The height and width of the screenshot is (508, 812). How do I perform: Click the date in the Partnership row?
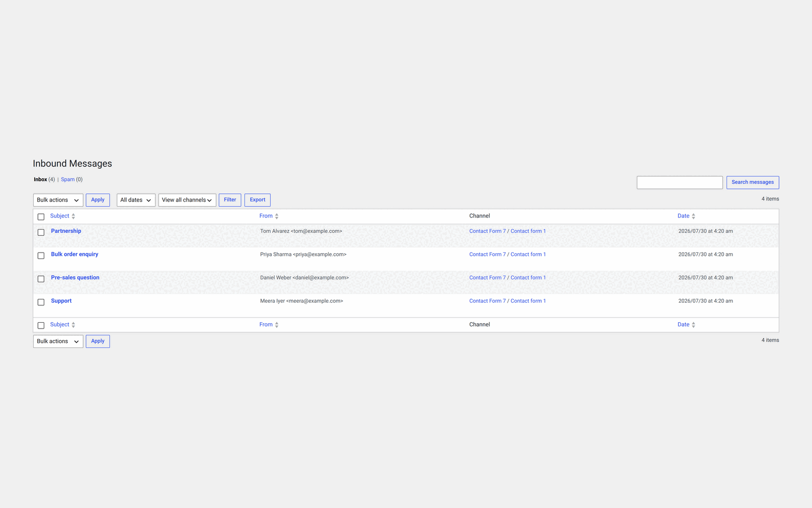(x=706, y=231)
